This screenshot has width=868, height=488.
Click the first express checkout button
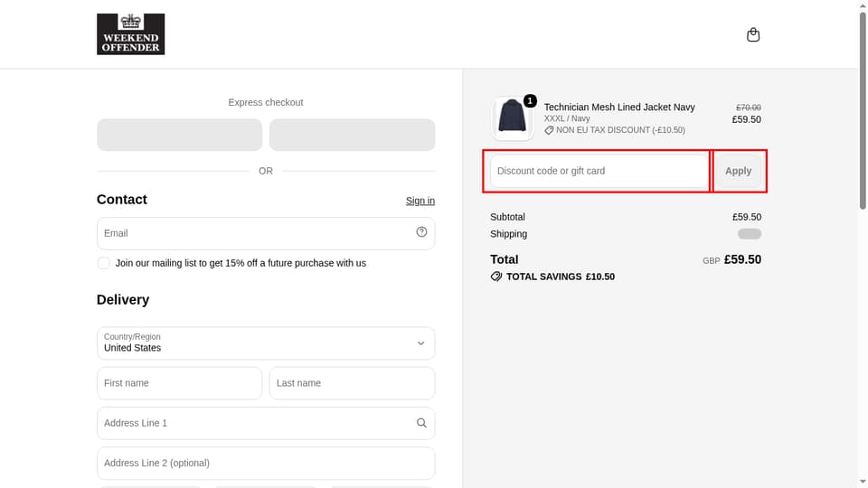(179, 135)
